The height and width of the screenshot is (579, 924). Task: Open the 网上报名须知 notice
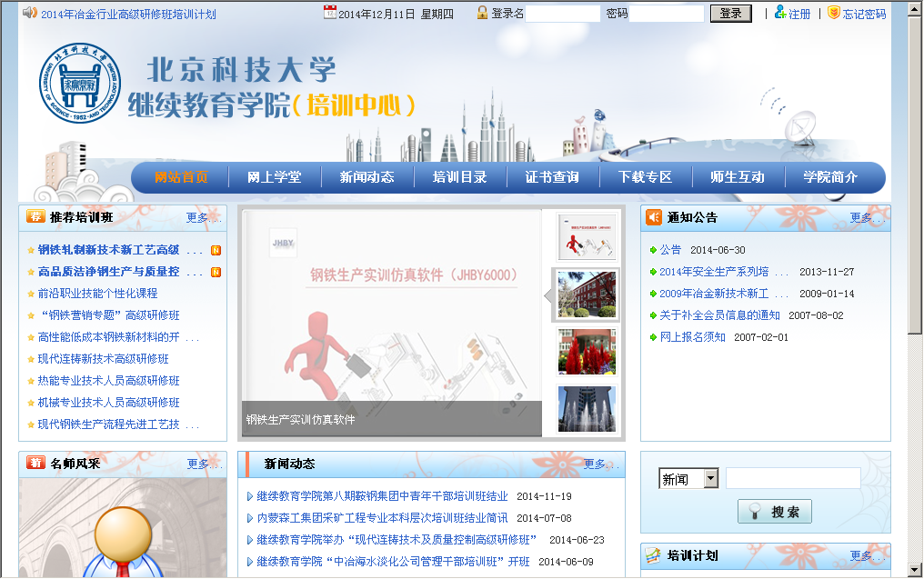tap(692, 337)
